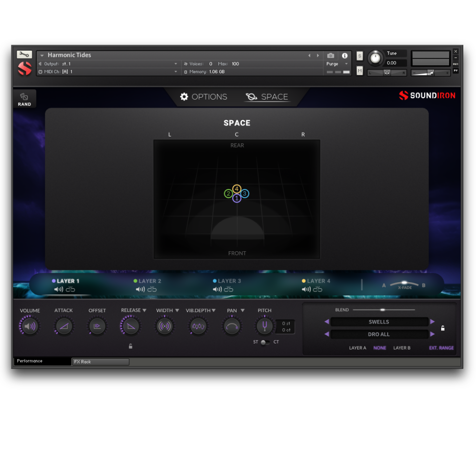Open the Pan dropdown arrow
The height and width of the screenshot is (476, 476).
coord(242,310)
